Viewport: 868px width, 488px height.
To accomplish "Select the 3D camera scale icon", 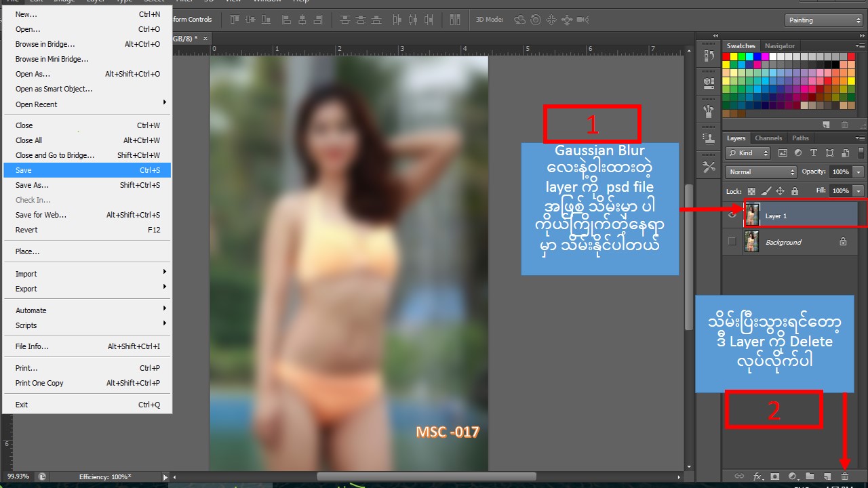I will (x=583, y=20).
